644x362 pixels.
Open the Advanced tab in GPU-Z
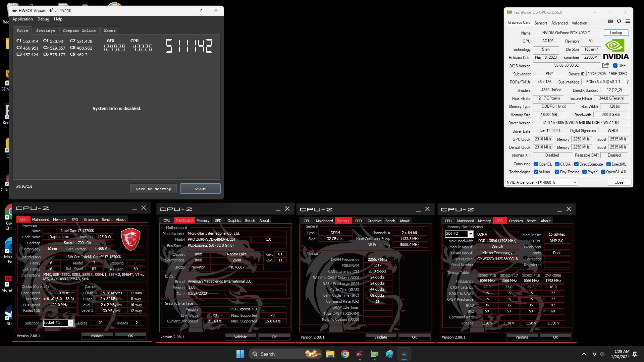point(559,23)
